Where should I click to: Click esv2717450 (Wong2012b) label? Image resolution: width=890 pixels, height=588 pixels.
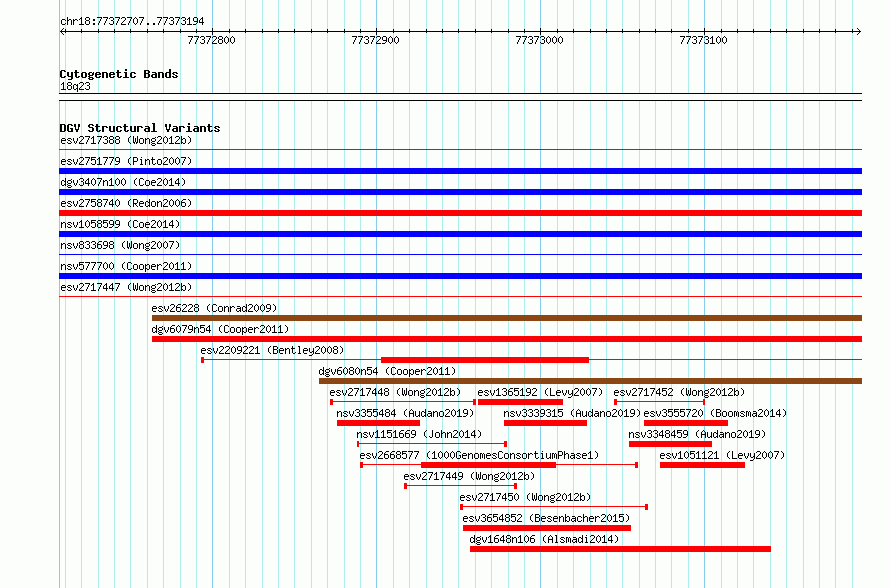tap(525, 497)
